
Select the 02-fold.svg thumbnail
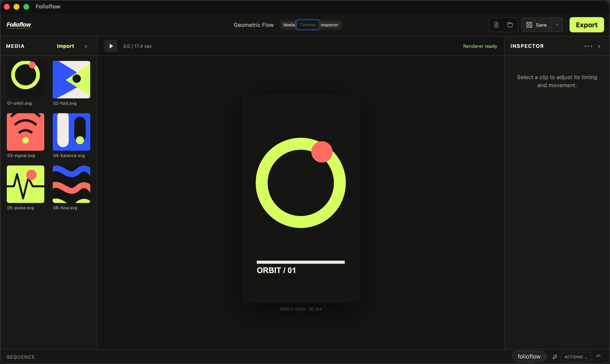point(71,80)
